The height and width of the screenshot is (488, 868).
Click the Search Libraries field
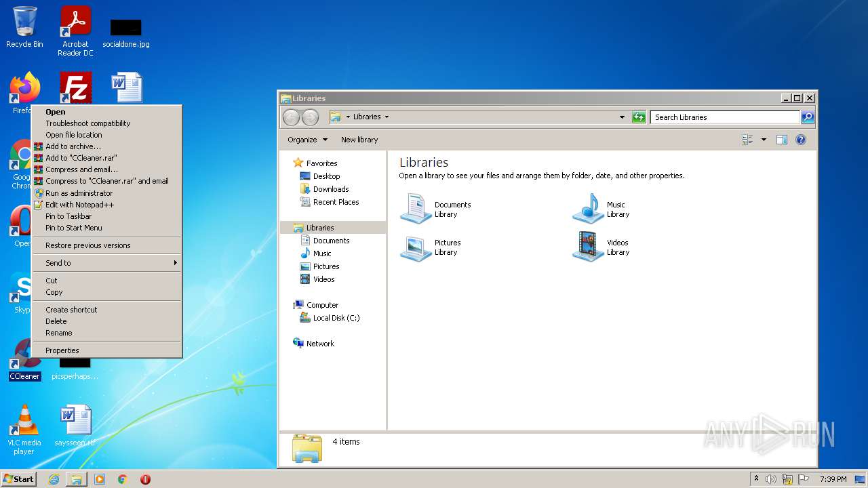(725, 117)
